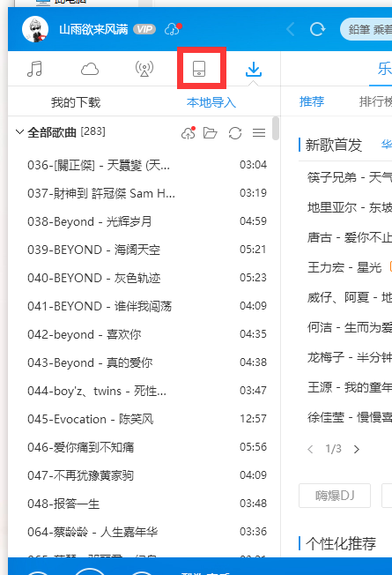392x575 pixels.
Task: Click the 嗨爆DJ button
Action: tap(335, 496)
